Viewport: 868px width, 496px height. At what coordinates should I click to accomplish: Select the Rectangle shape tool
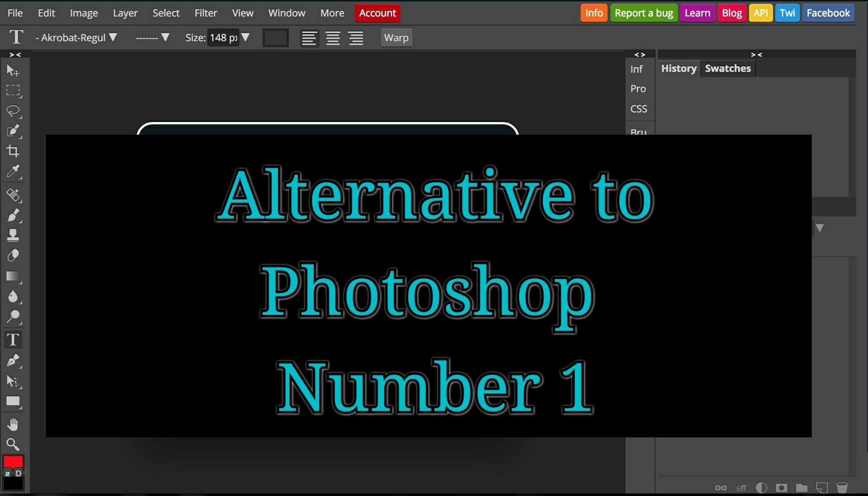point(13,402)
